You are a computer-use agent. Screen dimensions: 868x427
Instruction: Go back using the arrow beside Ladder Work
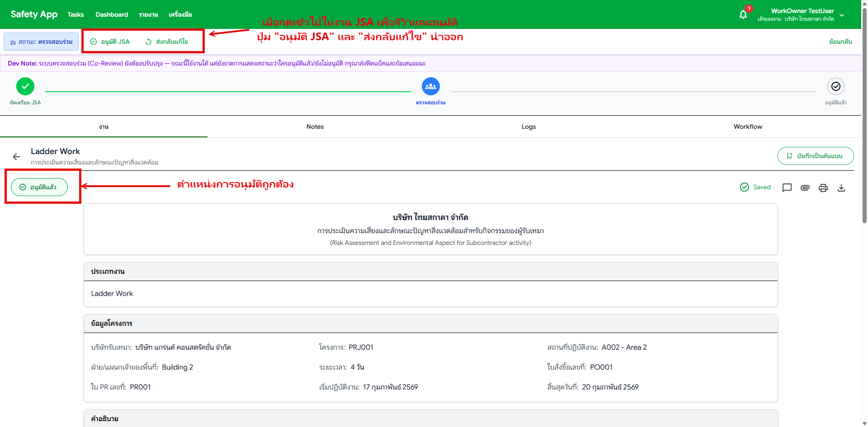click(x=16, y=157)
